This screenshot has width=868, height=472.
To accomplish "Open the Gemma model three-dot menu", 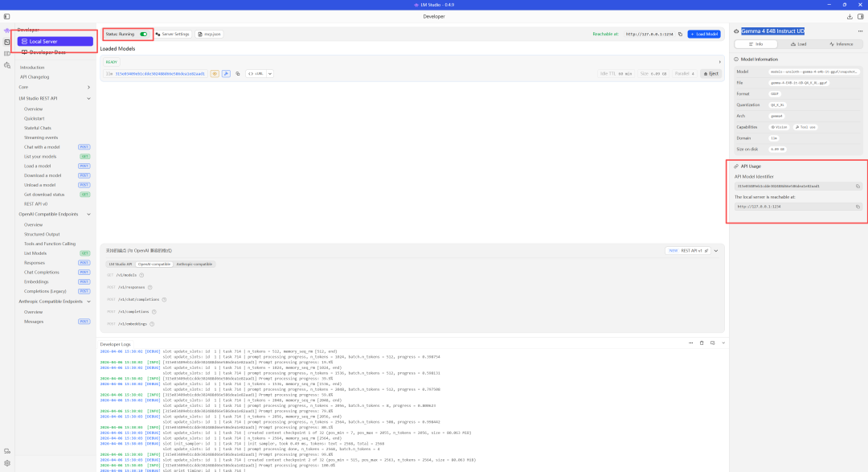I will click(860, 31).
